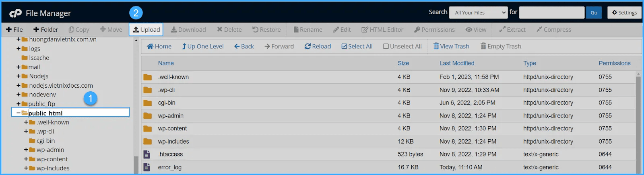Sort by Last Modified column header

[456, 63]
